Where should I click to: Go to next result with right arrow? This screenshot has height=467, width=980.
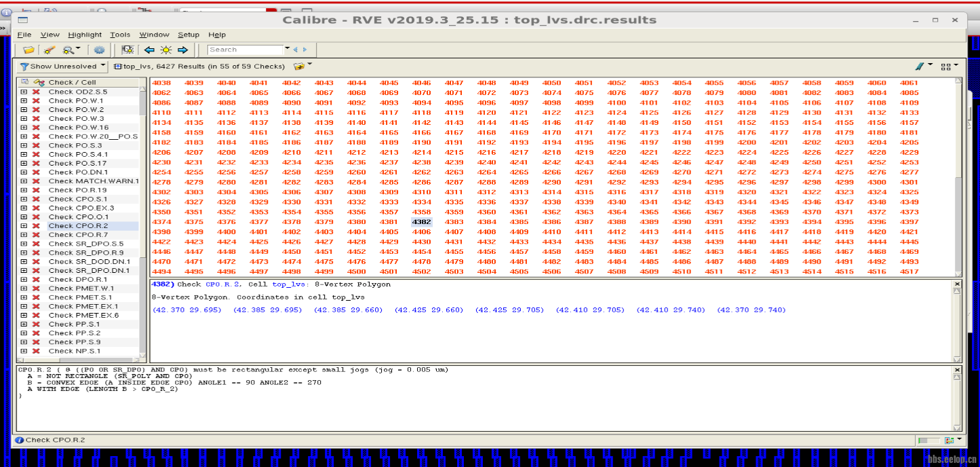tap(182, 50)
